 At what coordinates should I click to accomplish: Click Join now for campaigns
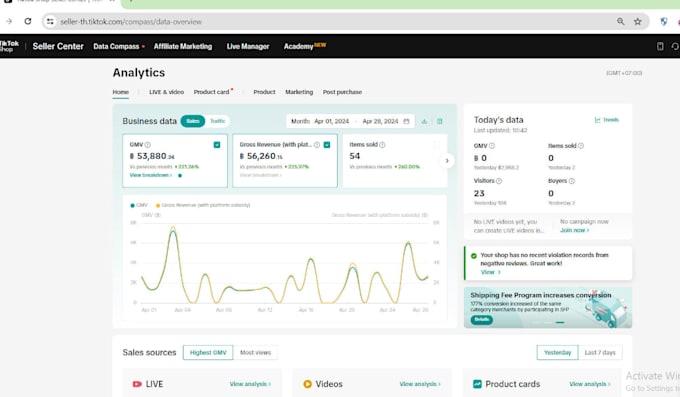(x=575, y=230)
